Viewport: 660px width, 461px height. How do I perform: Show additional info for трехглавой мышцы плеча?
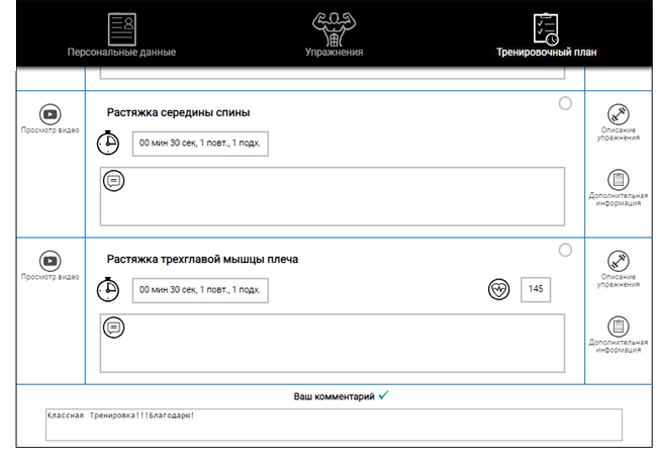point(618,335)
